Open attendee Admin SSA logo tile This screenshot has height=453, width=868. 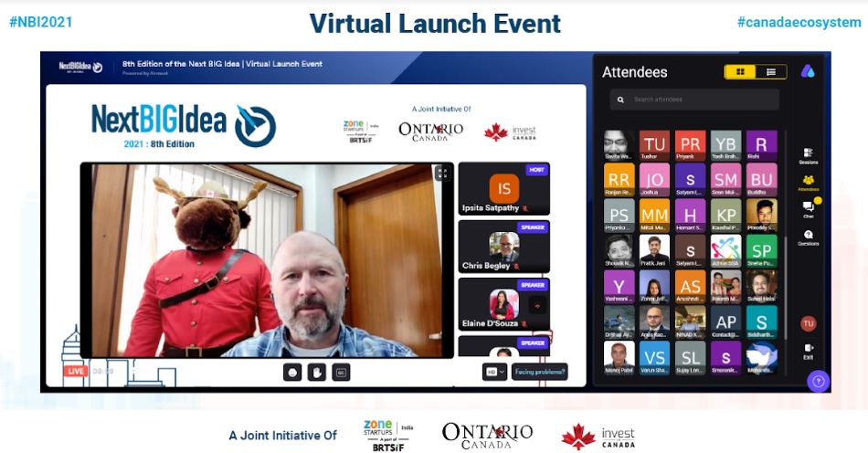pos(725,250)
